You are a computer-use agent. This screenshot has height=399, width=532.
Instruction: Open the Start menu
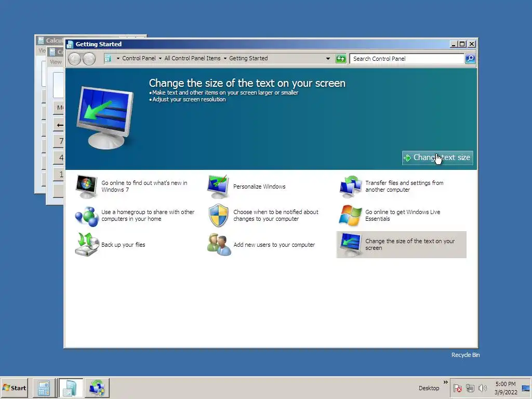14,388
